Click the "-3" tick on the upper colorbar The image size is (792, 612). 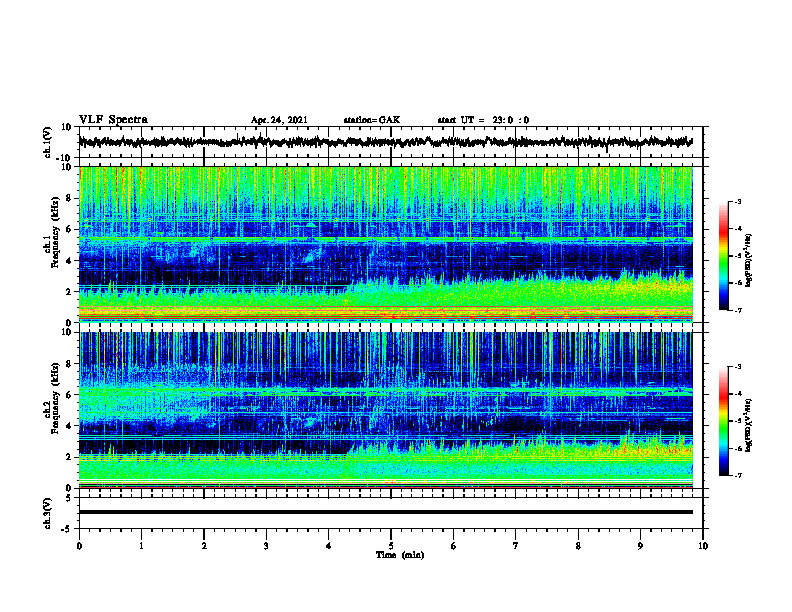[x=738, y=201]
